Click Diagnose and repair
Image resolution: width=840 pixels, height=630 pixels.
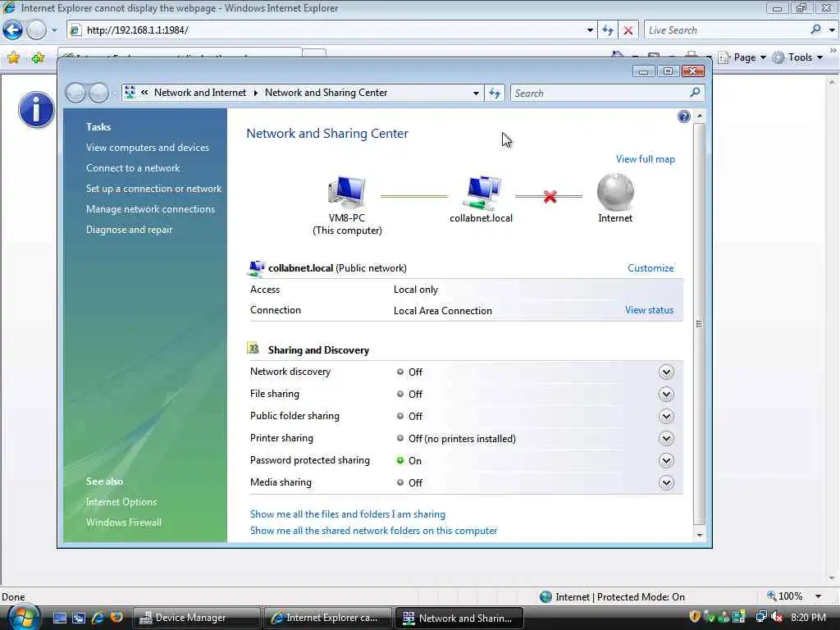coord(129,230)
